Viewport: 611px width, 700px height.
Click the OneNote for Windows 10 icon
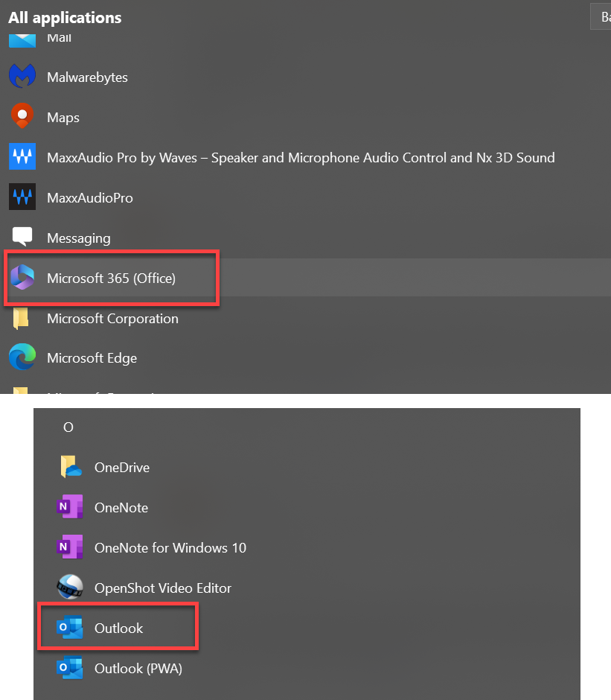point(70,547)
